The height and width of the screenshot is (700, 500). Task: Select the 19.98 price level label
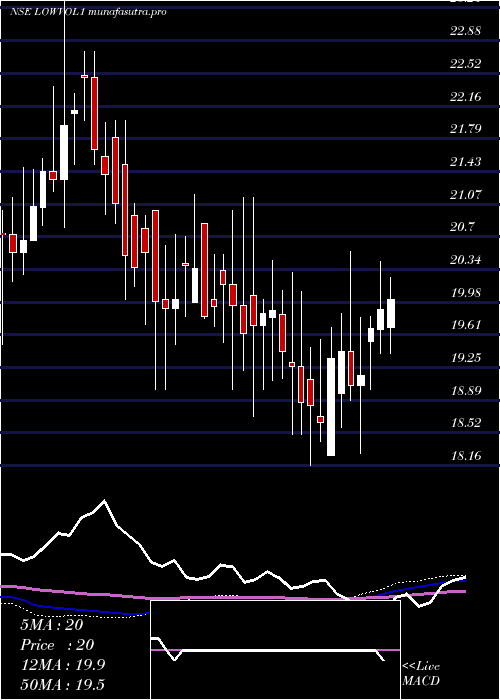click(x=466, y=292)
